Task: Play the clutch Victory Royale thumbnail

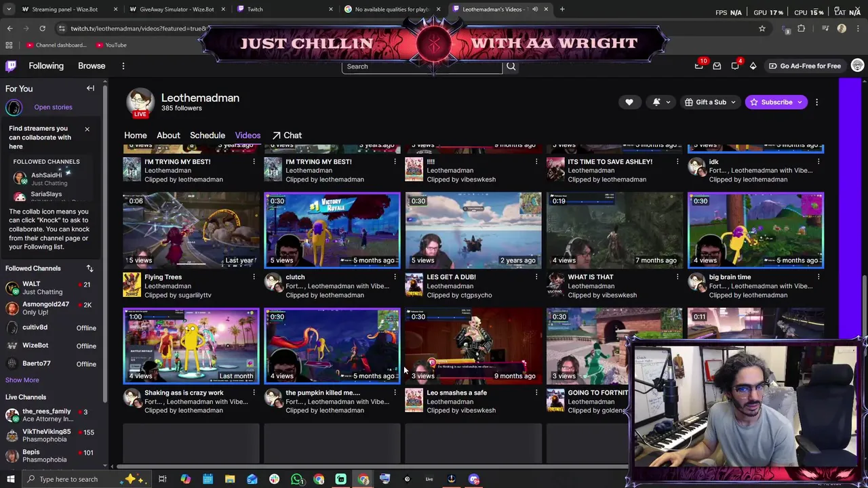Action: coord(332,230)
